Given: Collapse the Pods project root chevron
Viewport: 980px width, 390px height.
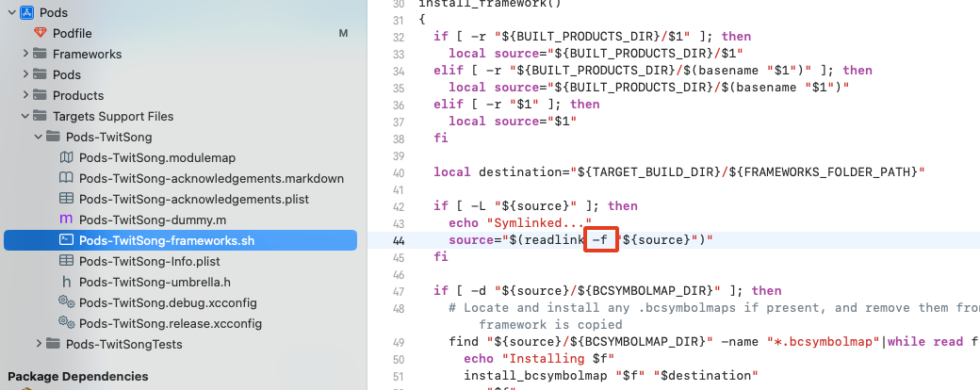Looking at the screenshot, I should pos(11,12).
